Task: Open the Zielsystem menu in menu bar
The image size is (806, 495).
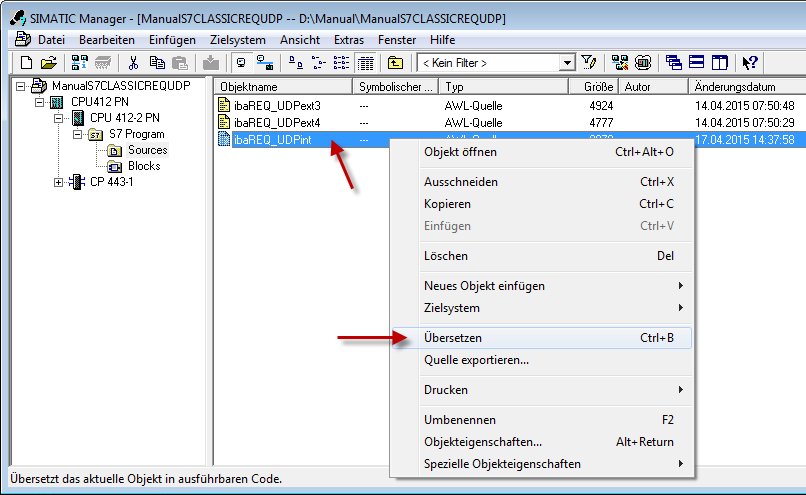Action: pos(237,40)
